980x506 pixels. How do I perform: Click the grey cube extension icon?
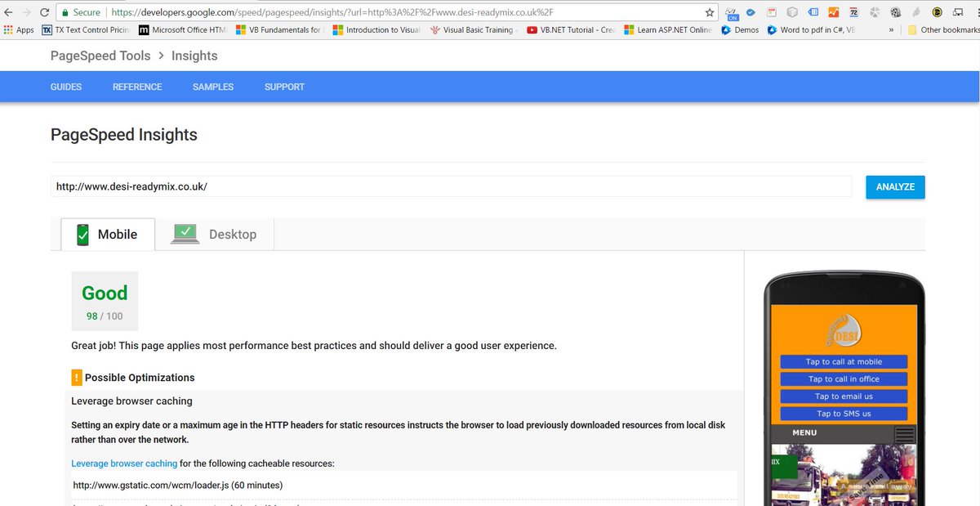click(x=791, y=12)
